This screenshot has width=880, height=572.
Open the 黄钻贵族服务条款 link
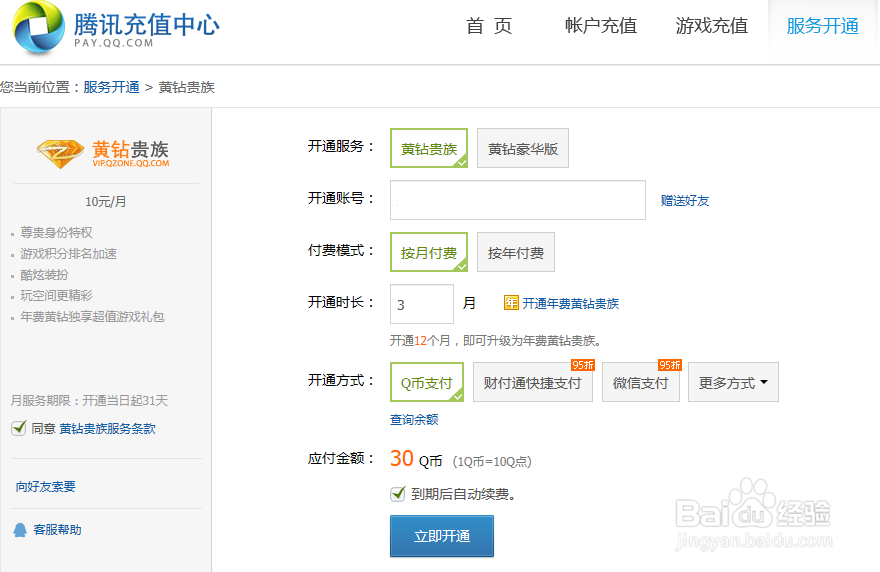108,428
